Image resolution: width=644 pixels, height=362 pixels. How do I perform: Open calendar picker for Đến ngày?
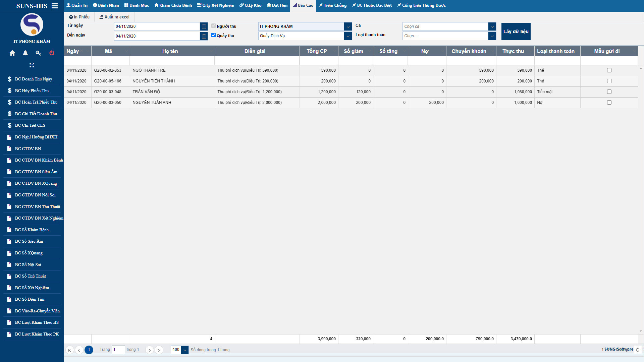click(x=204, y=36)
